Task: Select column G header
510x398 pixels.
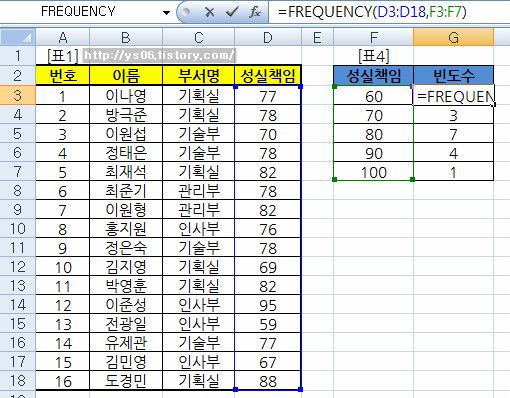Action: click(x=453, y=37)
